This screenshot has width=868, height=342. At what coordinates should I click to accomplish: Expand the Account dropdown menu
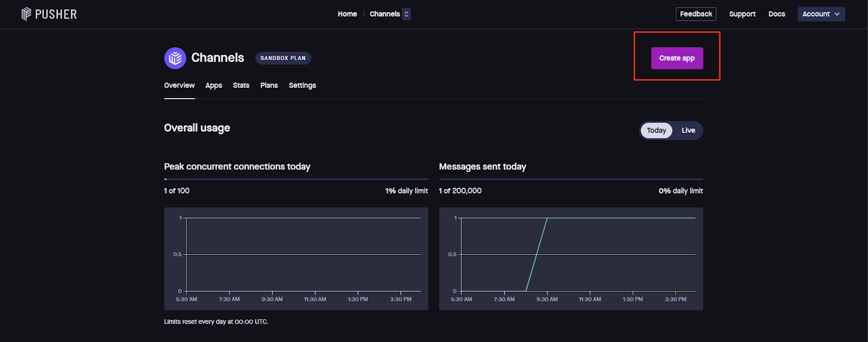coord(821,14)
